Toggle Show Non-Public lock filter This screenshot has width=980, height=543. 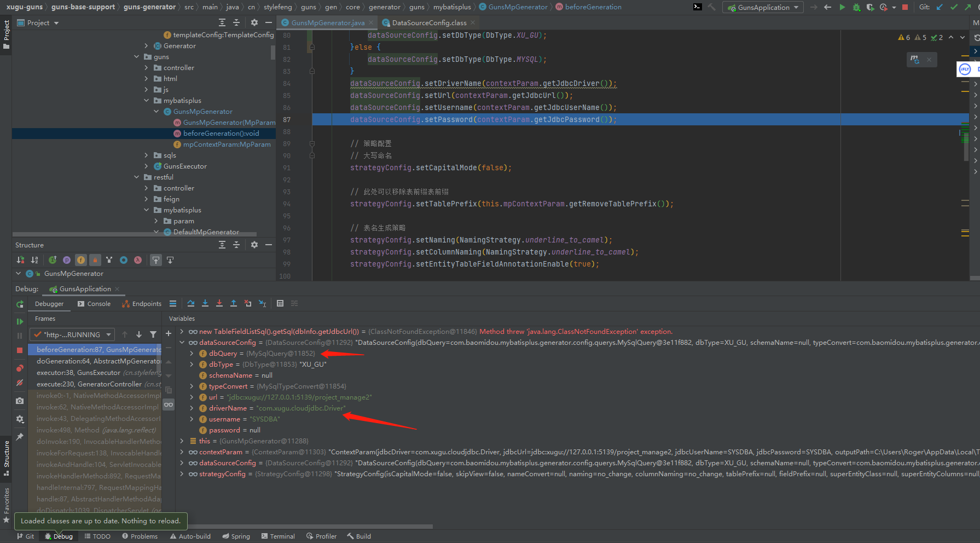click(x=95, y=260)
